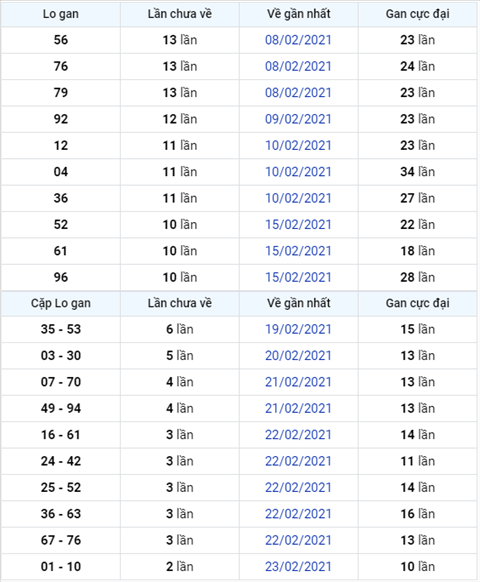480x582 pixels.
Task: Open the 08/02/2021 date link for number 56
Action: point(298,40)
